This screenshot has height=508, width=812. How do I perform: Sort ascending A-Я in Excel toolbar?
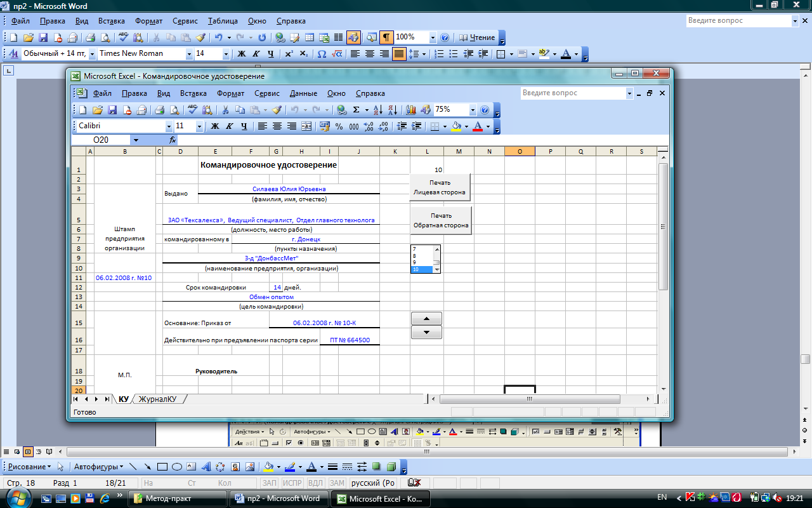pyautogui.click(x=377, y=110)
